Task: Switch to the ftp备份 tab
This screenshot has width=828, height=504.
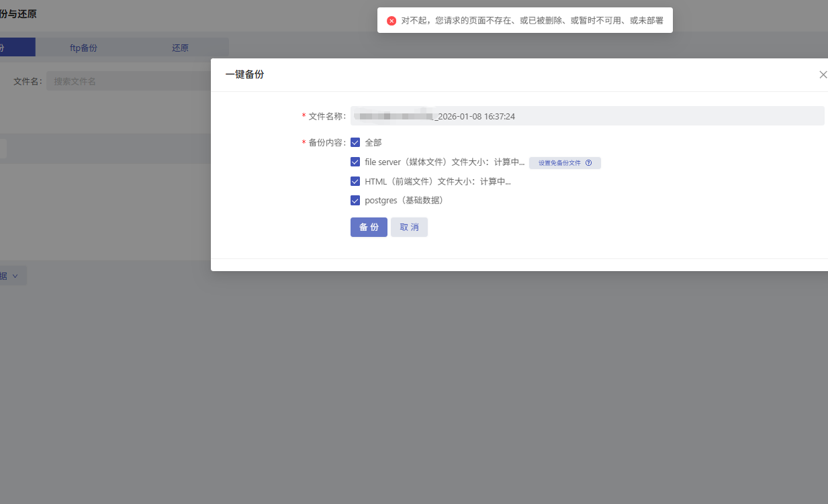Action: point(83,48)
